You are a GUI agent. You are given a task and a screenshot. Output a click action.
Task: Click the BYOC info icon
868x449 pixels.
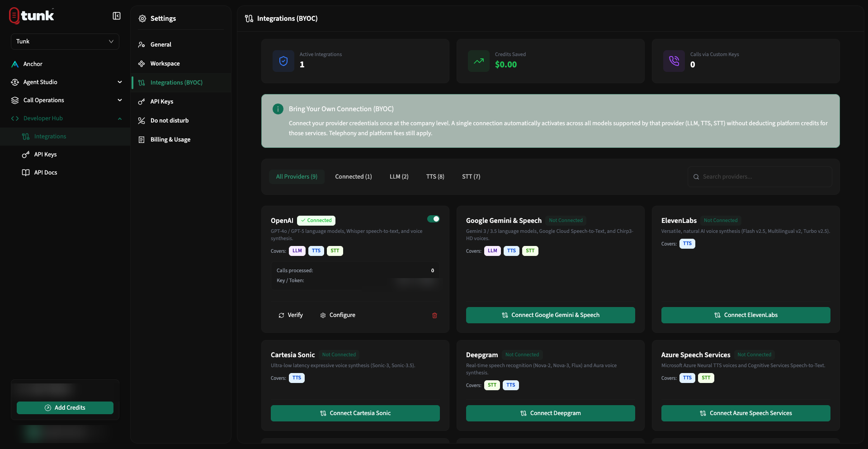[x=278, y=109]
